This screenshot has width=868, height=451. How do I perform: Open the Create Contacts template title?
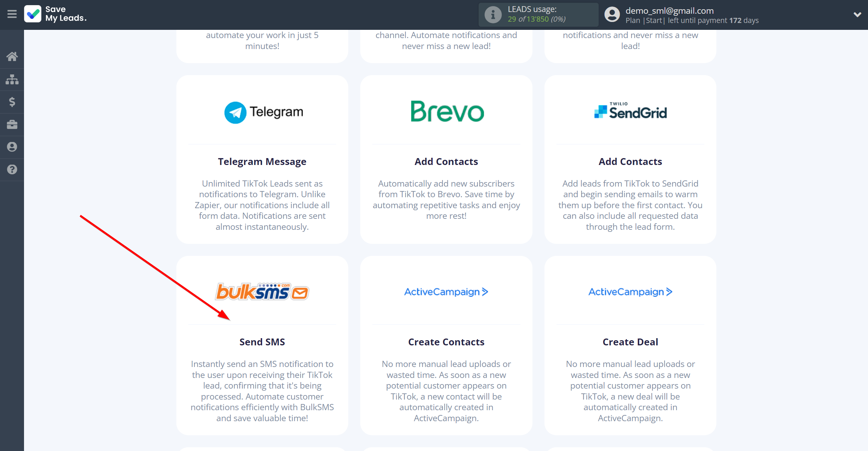[x=446, y=342]
